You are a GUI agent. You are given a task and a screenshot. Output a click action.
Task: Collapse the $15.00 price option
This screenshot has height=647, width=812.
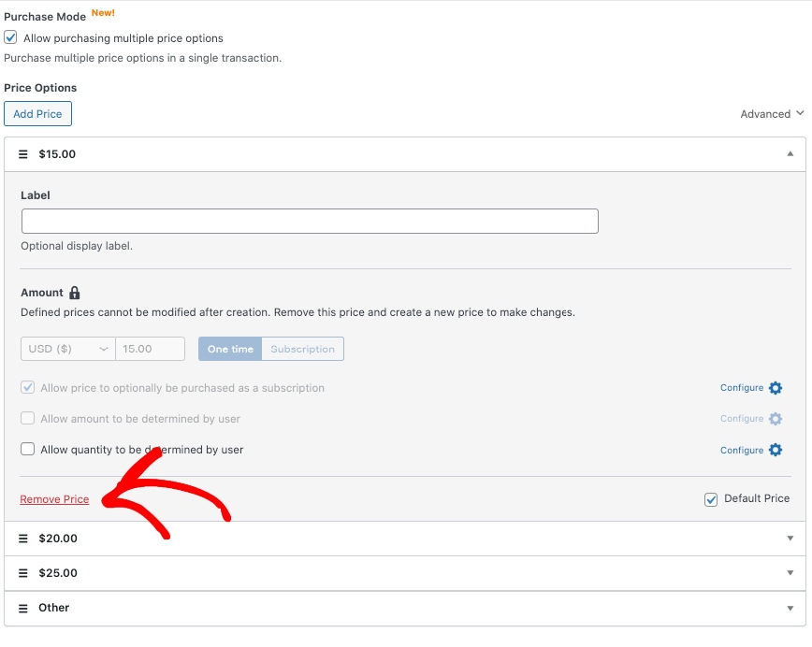pyautogui.click(x=790, y=153)
